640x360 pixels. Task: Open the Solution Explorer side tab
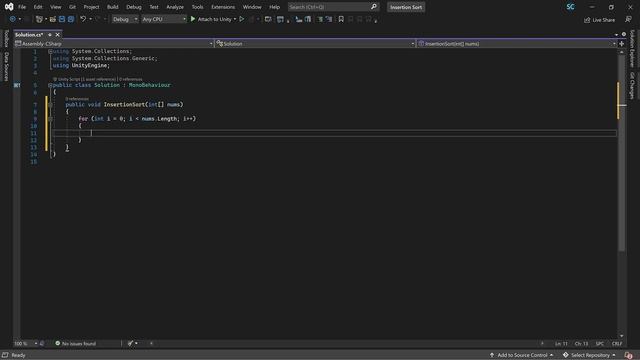pos(632,48)
